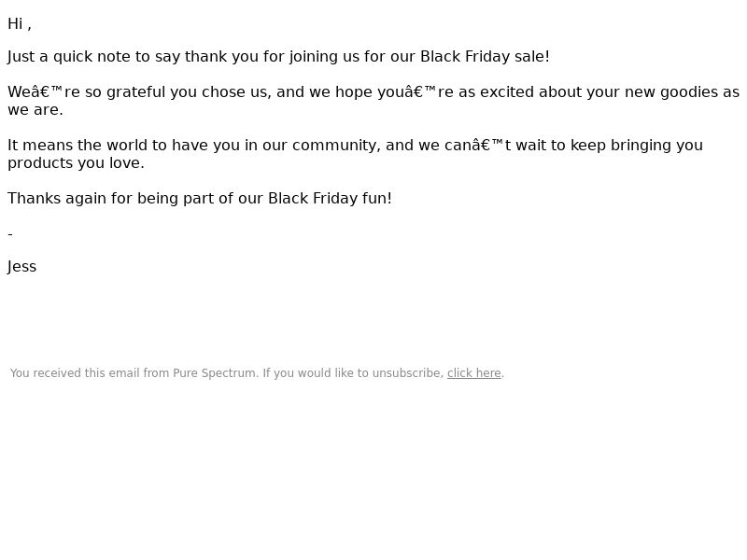Viewport: 747px width, 560px height.
Task: Click the sentence starting "It means the world"
Action: tap(356, 154)
